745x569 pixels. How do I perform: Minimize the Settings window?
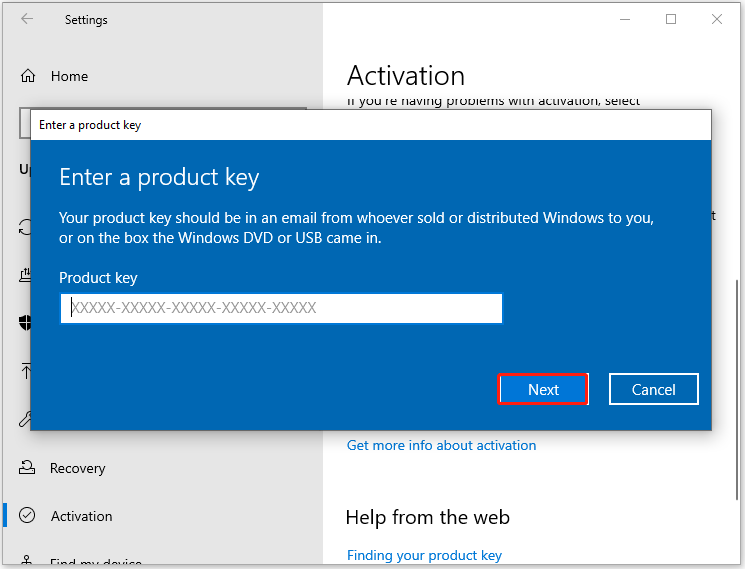click(x=625, y=19)
